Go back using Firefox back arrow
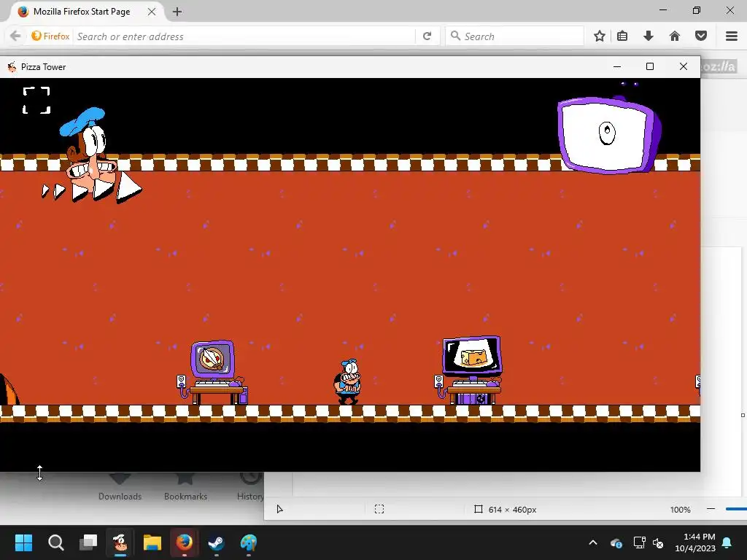Screen dimensions: 747x560 15,36
